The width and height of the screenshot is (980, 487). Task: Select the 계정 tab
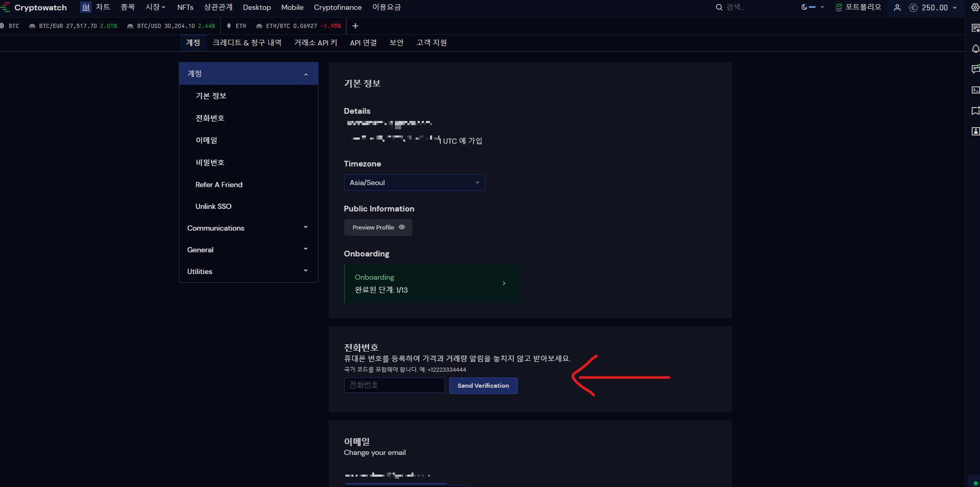[x=193, y=43]
